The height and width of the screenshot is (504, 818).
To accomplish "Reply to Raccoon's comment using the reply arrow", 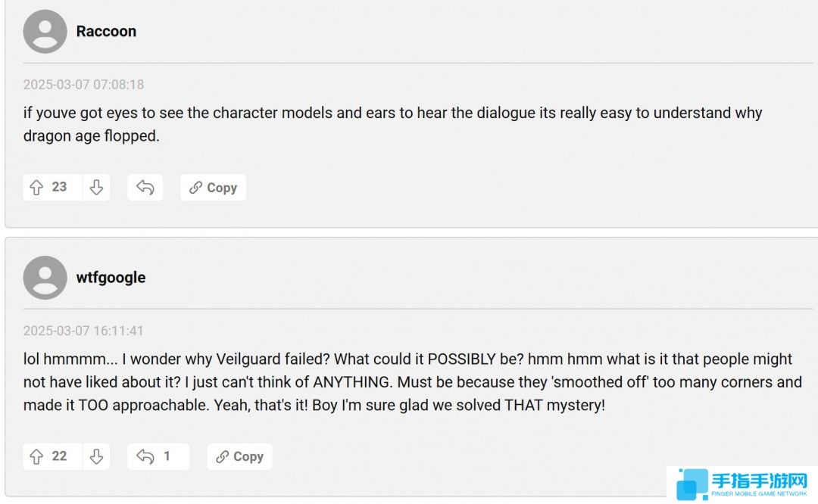I will click(x=145, y=188).
